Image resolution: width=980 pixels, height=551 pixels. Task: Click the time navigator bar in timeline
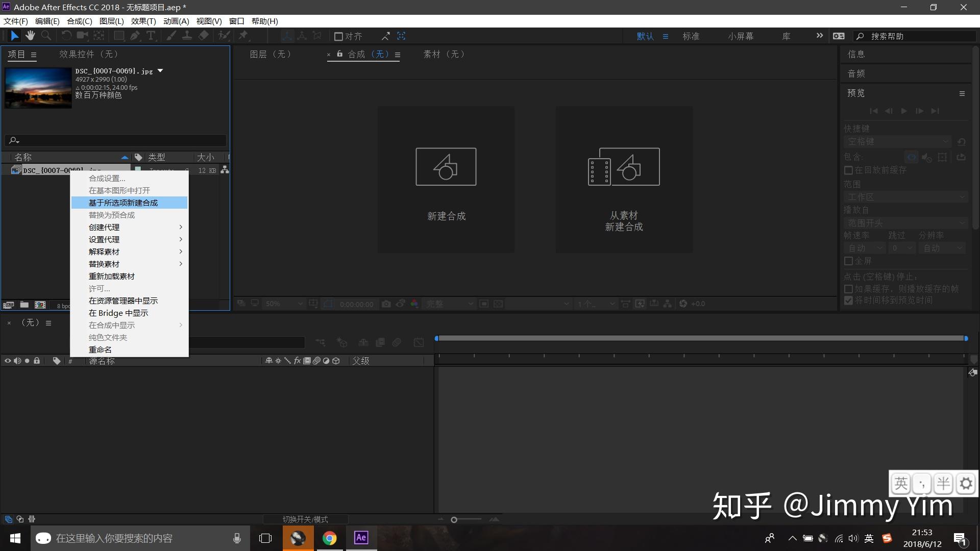tap(701, 338)
